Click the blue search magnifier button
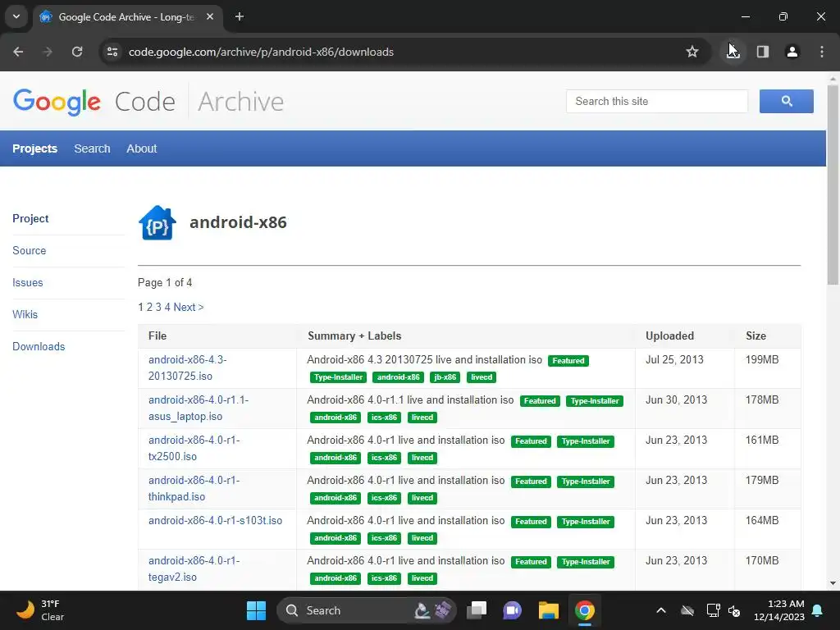This screenshot has height=630, width=840. tap(787, 101)
